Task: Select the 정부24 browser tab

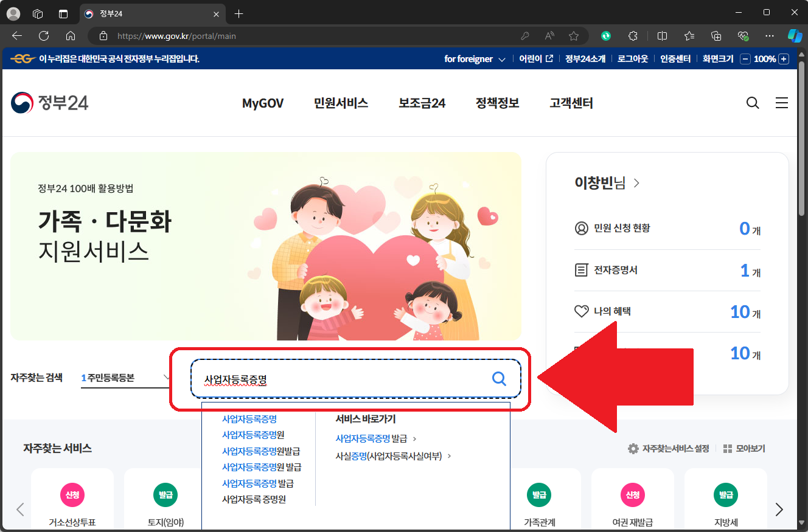Action: [x=151, y=13]
